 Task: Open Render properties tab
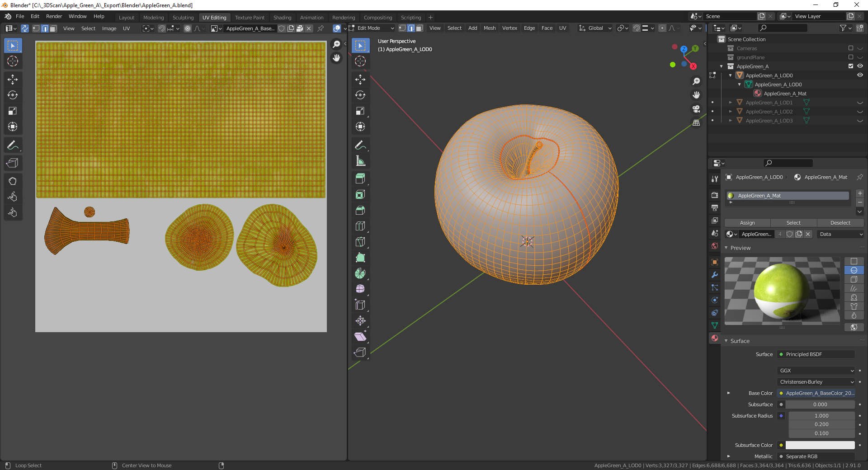pos(715,195)
